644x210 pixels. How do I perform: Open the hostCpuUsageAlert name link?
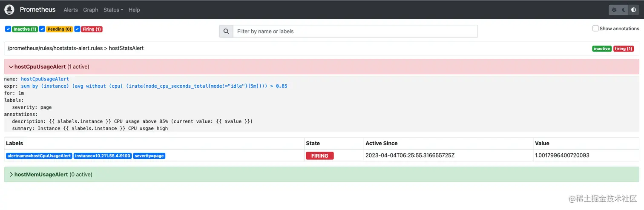pos(45,79)
